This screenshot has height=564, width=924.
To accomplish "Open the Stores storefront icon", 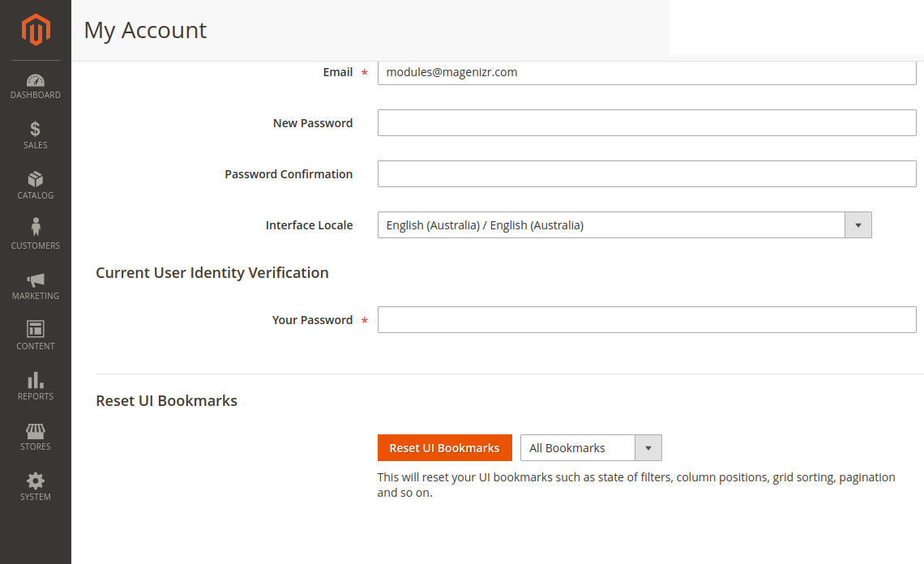I will [36, 430].
